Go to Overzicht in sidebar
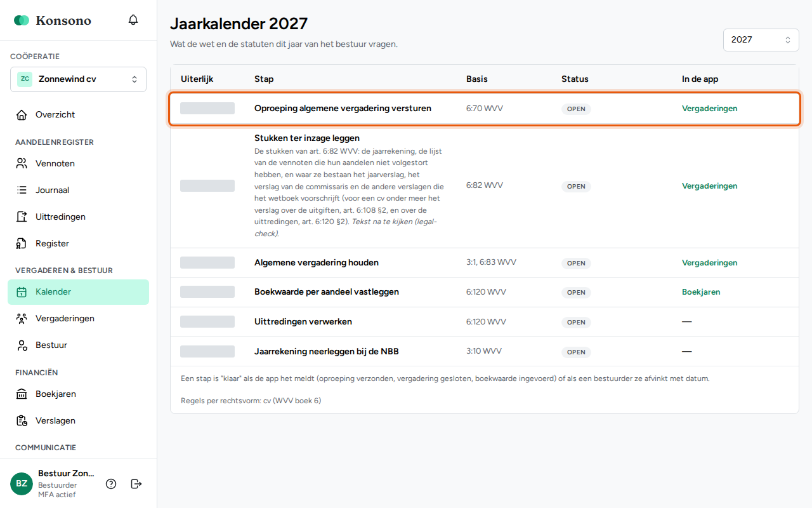812x508 pixels. (x=78, y=115)
